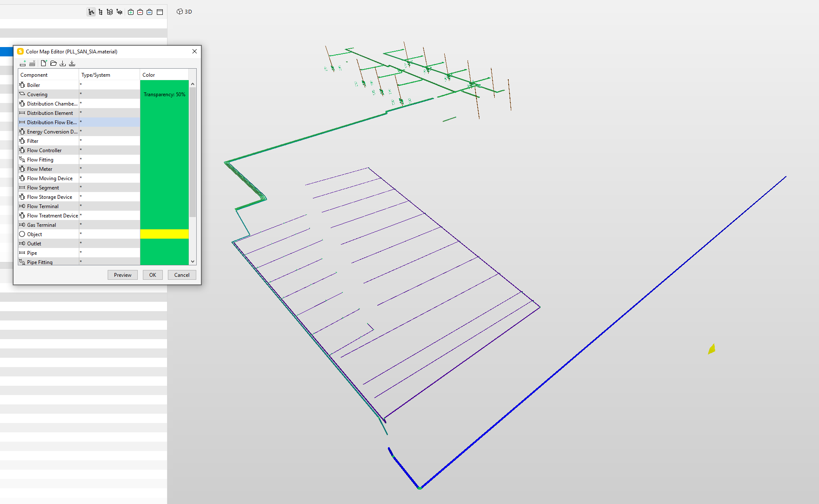Close the Color Map Editor window
Screen dimensions: 819x504
click(x=195, y=51)
